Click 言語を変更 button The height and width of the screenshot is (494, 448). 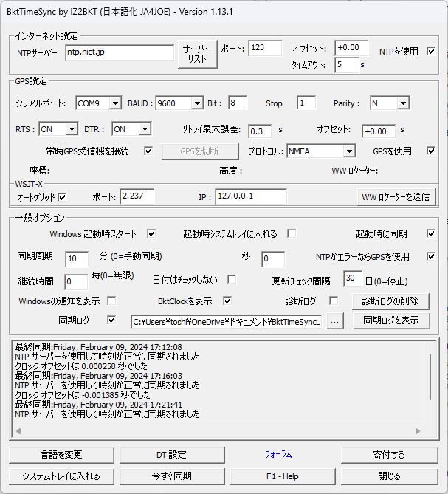tap(61, 455)
